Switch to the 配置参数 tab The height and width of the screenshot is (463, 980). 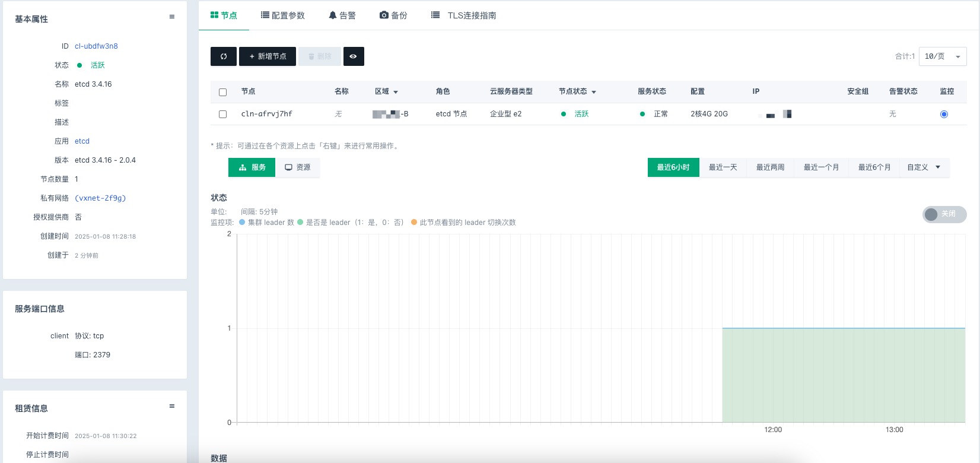pos(283,15)
